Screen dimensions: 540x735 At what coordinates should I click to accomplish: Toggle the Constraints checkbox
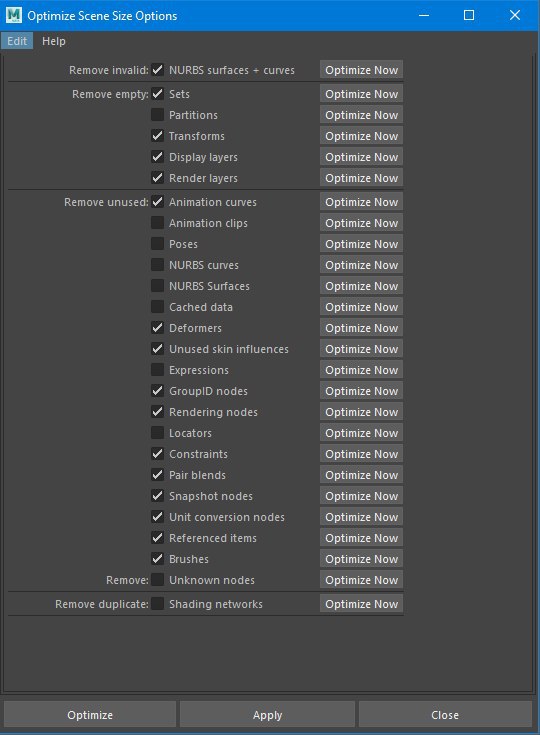[158, 454]
